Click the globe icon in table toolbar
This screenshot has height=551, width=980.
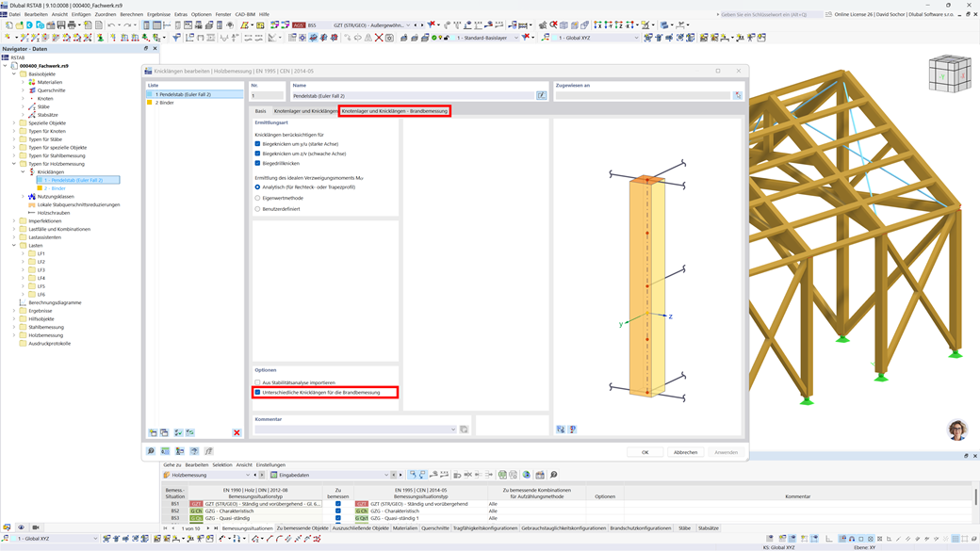pos(526,475)
